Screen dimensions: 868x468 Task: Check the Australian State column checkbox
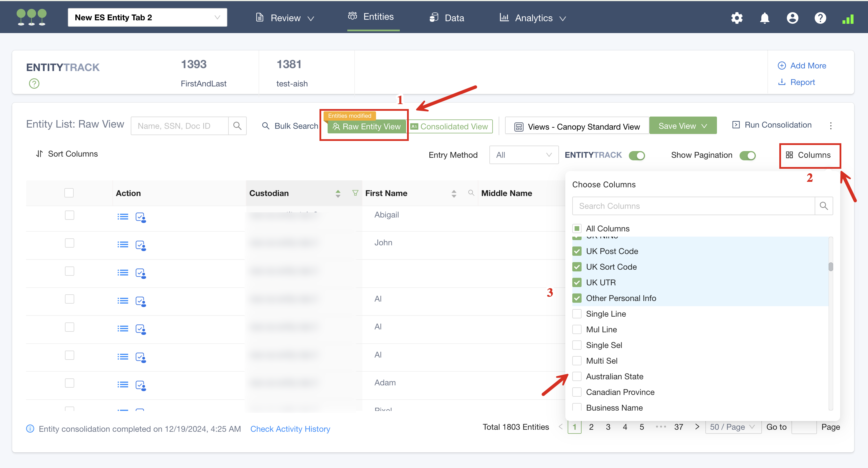point(577,376)
